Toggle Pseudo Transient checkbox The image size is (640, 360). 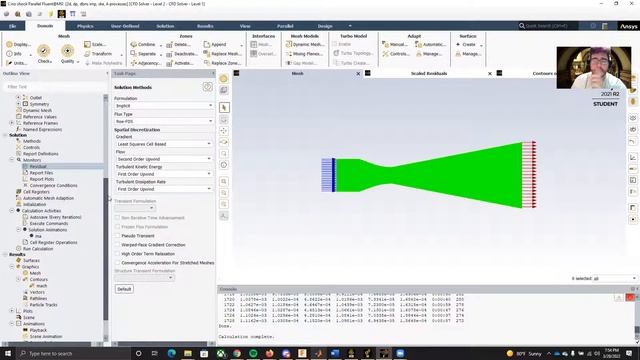point(118,236)
